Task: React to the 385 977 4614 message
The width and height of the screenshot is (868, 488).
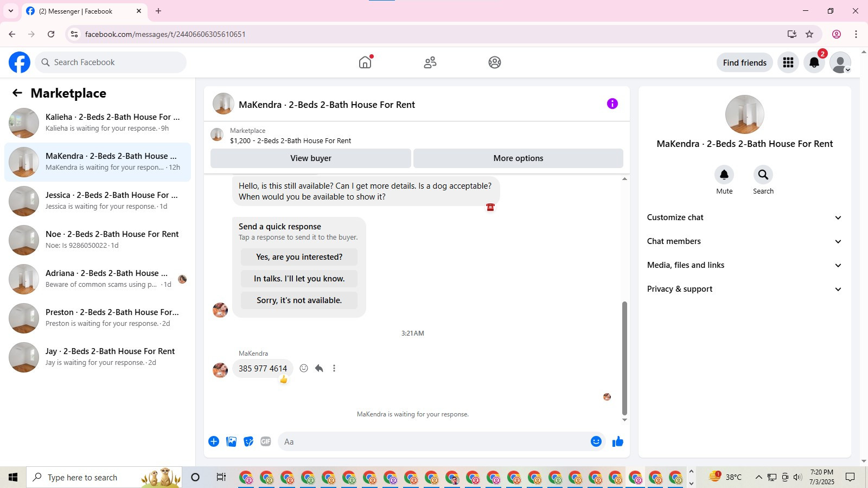Action: 304,368
